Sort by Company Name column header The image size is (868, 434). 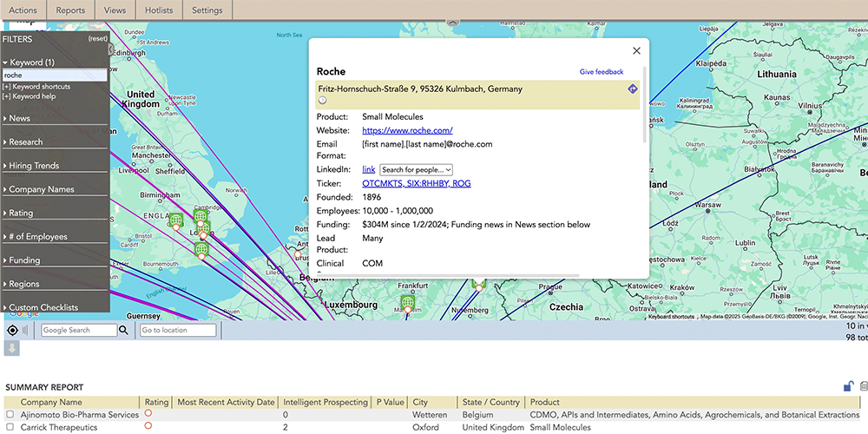51,403
